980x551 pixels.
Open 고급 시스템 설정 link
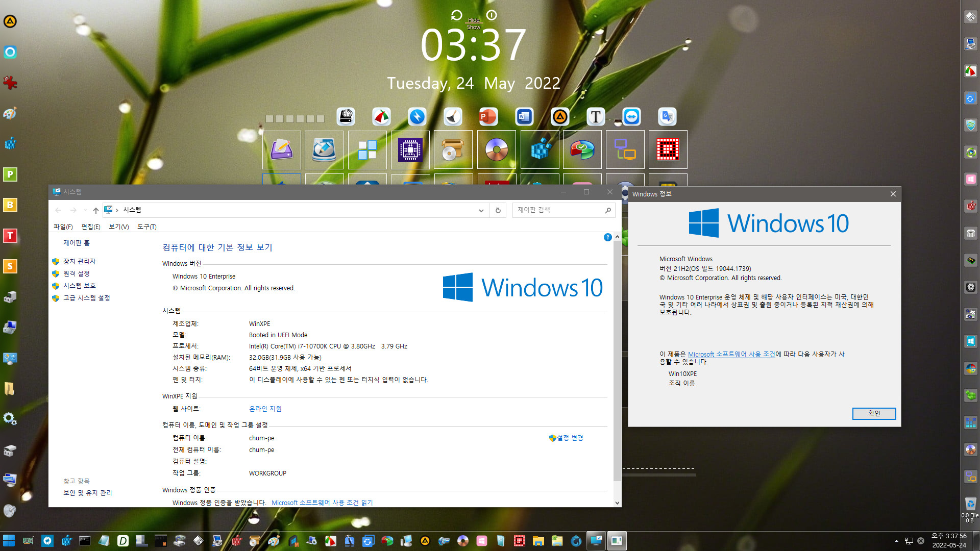[87, 298]
